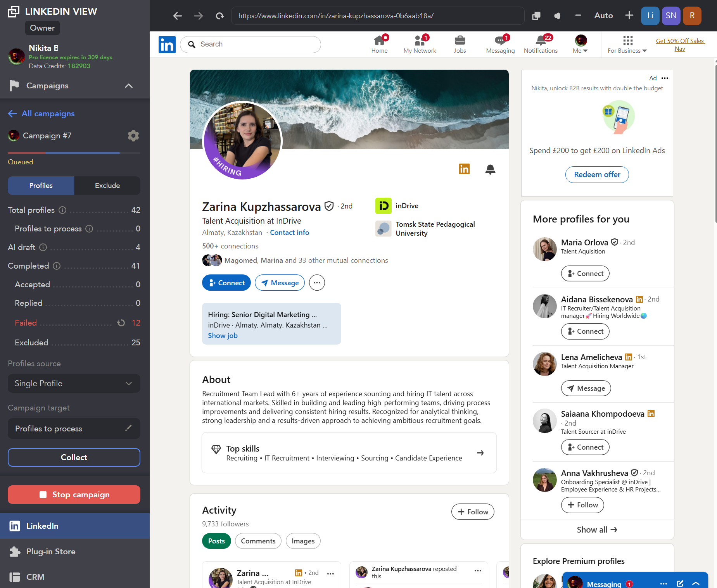The image size is (717, 588).
Task: Open Messaging nav icon
Action: [500, 44]
